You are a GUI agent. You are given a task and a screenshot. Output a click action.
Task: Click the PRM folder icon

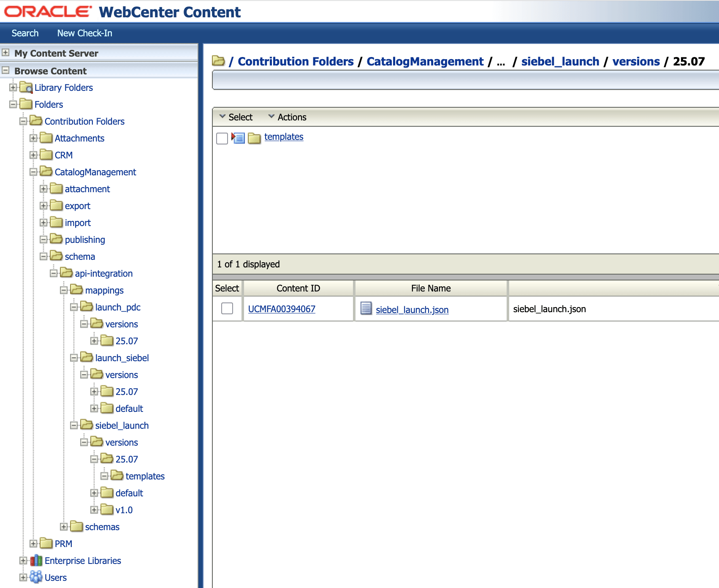pyautogui.click(x=46, y=544)
